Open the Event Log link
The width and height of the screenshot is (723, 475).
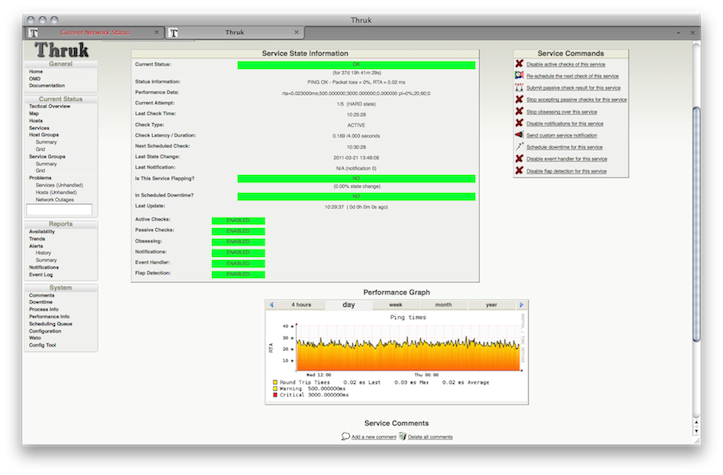click(x=41, y=275)
